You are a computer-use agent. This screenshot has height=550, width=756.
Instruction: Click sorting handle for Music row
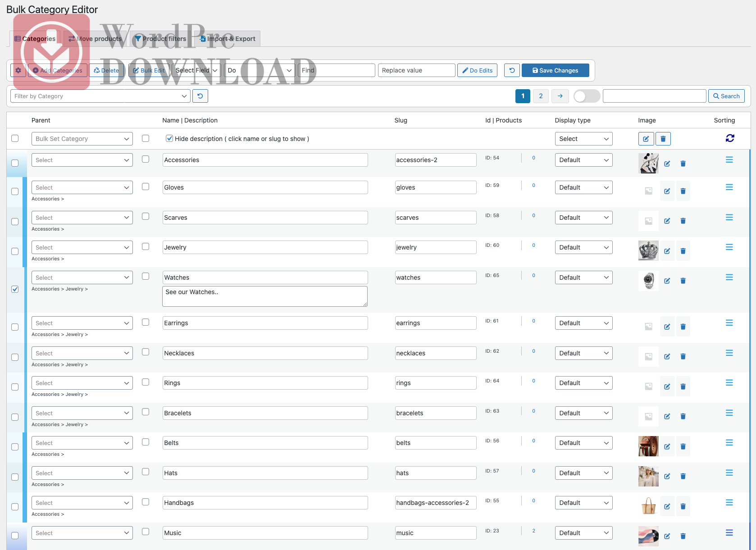[729, 532]
